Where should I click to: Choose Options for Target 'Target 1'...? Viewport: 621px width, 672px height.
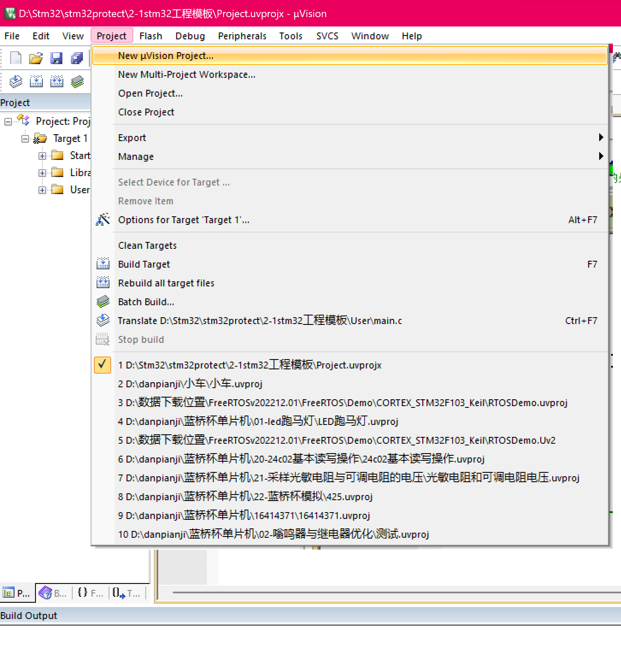[350, 220]
